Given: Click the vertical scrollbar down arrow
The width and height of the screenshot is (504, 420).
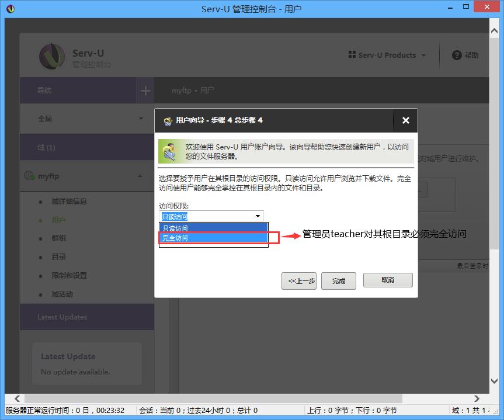Looking at the screenshot, I should pos(494,381).
